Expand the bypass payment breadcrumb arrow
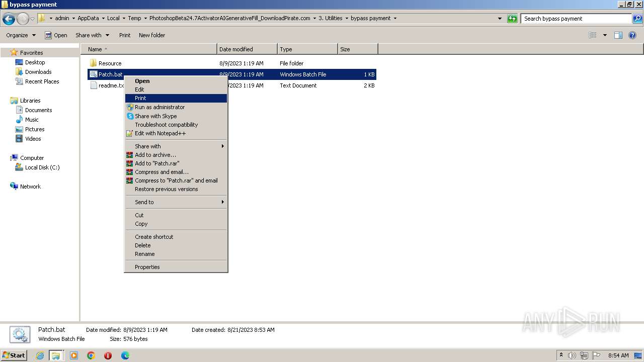This screenshot has width=644, height=362. (x=395, y=18)
